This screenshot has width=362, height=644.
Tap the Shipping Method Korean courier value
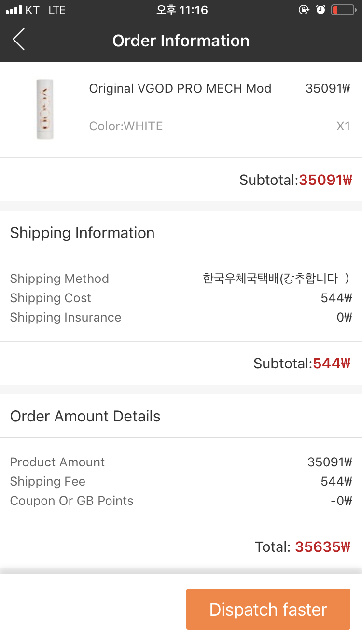click(276, 279)
